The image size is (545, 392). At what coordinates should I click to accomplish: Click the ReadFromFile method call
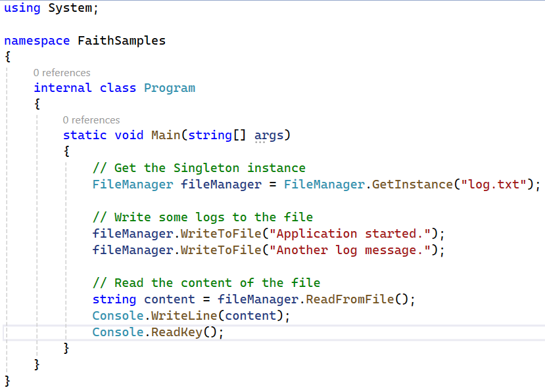coord(350,299)
